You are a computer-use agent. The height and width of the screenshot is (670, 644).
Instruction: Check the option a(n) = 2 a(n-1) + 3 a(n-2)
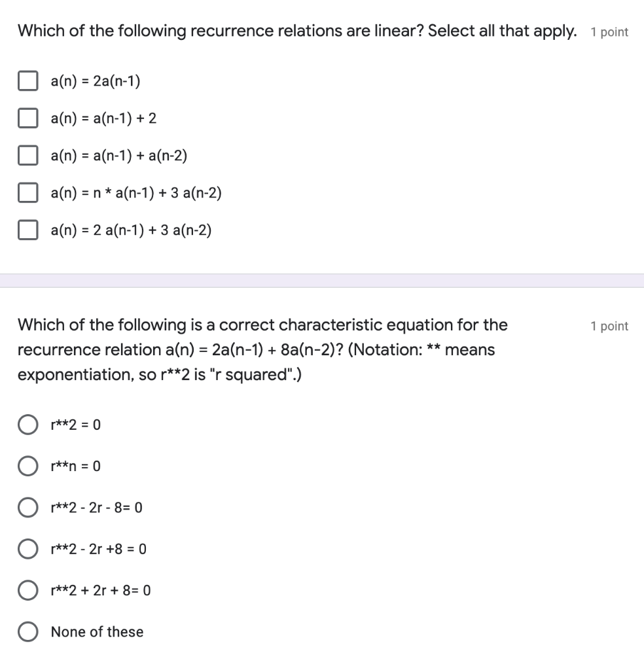[x=27, y=230]
